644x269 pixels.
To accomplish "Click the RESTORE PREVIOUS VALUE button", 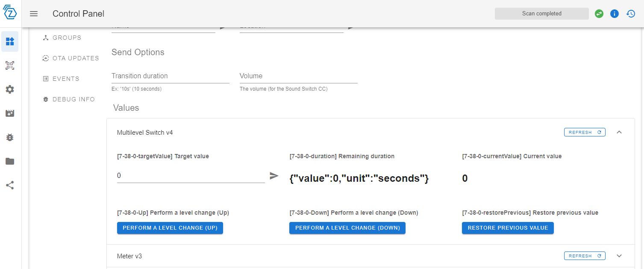I will [x=507, y=228].
